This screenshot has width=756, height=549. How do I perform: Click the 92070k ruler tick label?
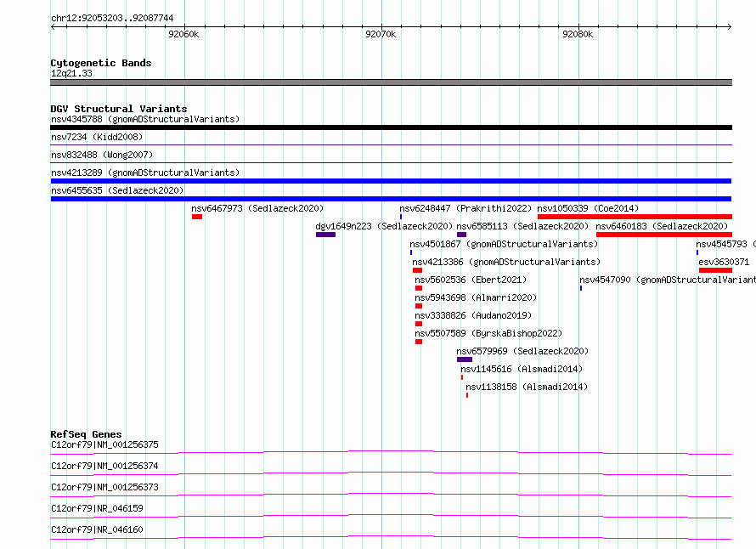[381, 34]
